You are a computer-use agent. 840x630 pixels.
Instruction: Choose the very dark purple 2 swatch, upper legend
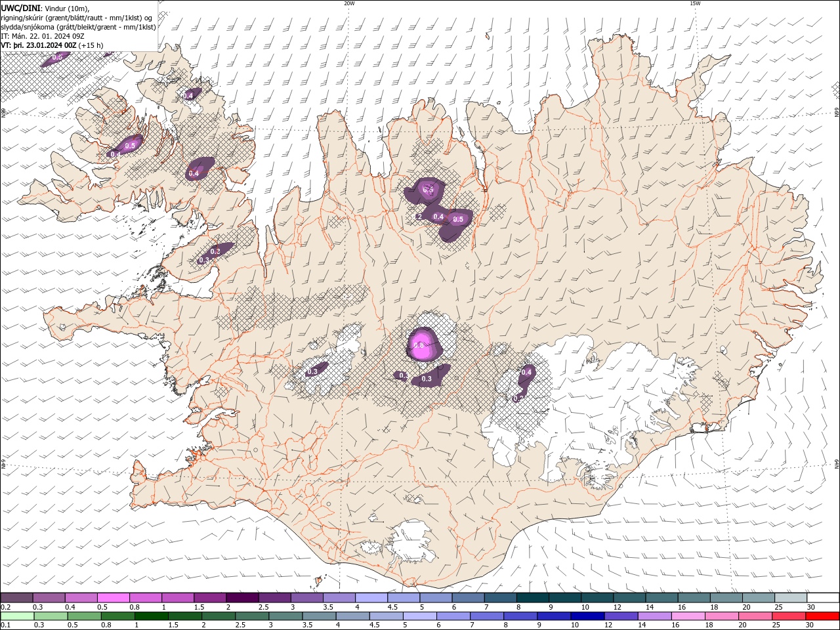tap(242, 598)
